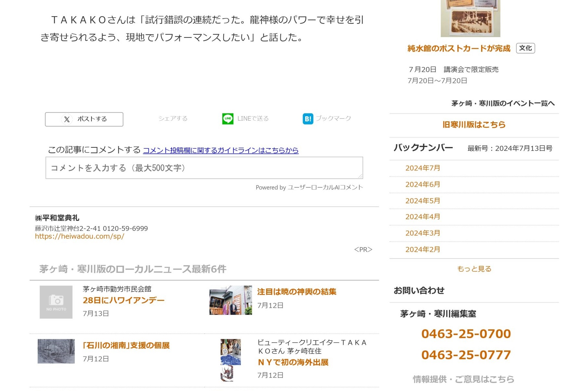Click the mikoshi article photo thumbnail
The image size is (588, 391).
click(x=231, y=300)
